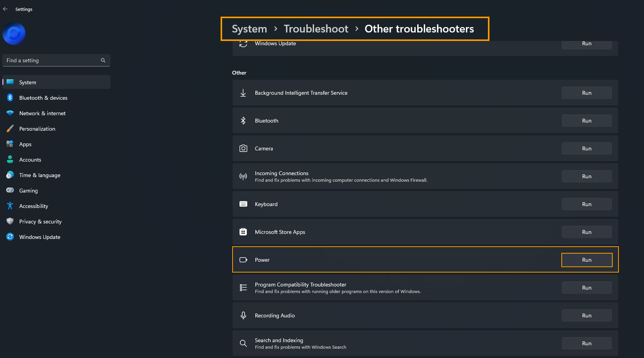Image resolution: width=644 pixels, height=358 pixels.
Task: Click the Bluetooth troubleshooter row icon
Action: point(243,121)
